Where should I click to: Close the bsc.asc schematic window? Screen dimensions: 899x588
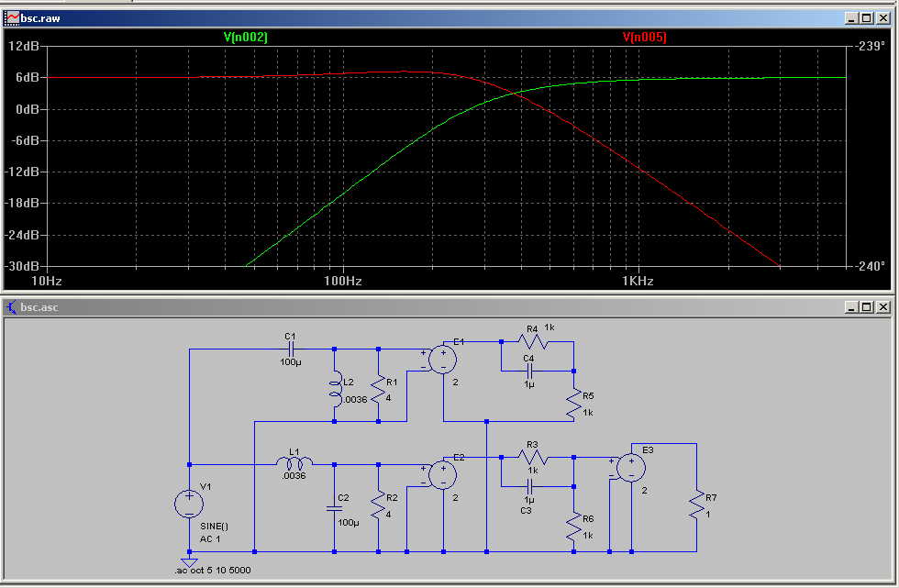tap(882, 307)
